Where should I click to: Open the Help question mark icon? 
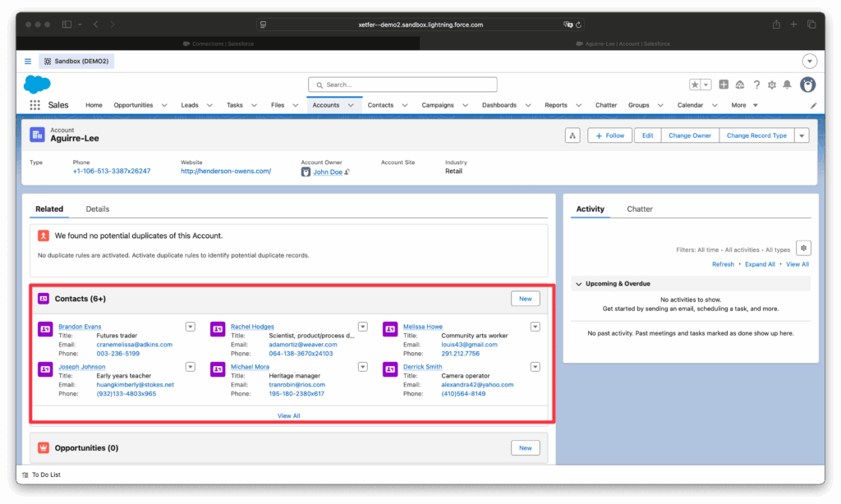click(756, 85)
